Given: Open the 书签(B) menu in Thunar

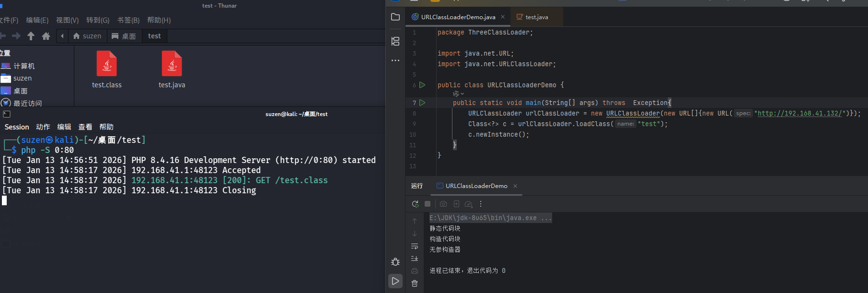Looking at the screenshot, I should pos(128,20).
